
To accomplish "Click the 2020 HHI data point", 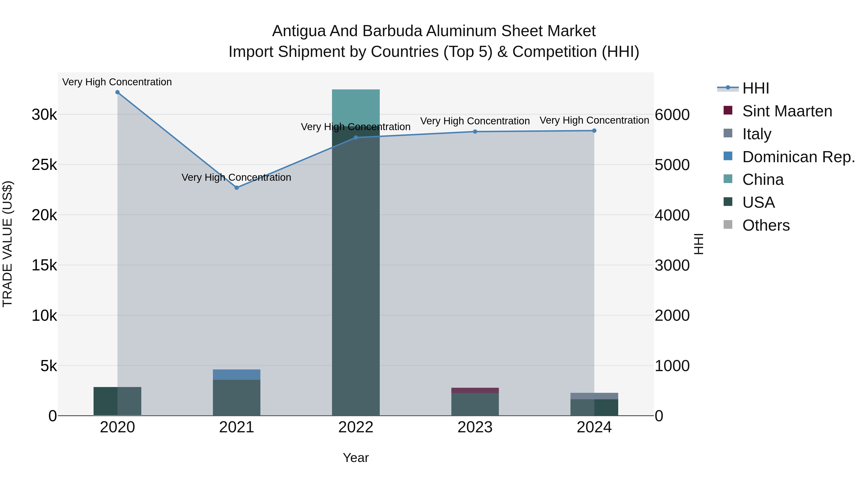I will (117, 92).
